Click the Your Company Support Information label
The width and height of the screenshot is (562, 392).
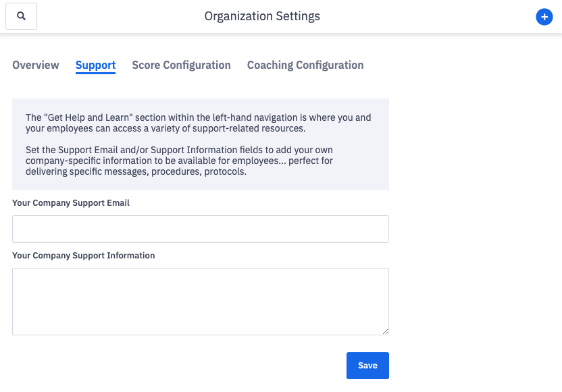click(84, 255)
